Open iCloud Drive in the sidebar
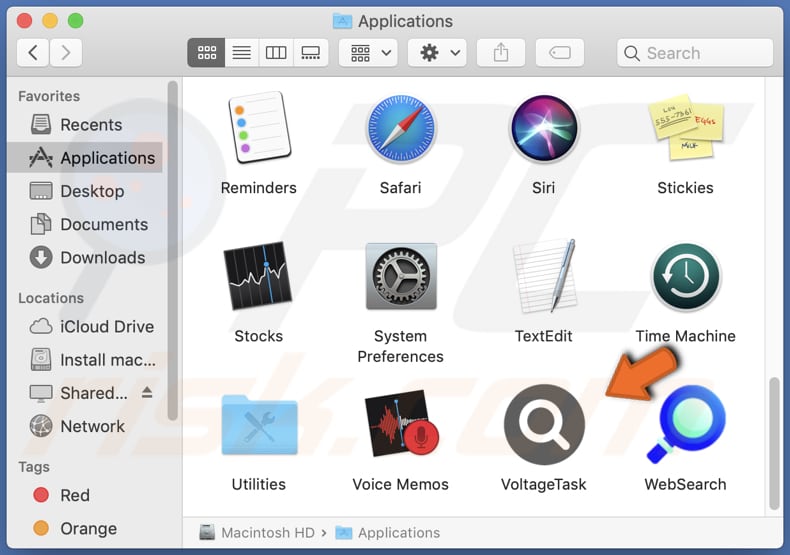The height and width of the screenshot is (555, 790). [x=85, y=326]
